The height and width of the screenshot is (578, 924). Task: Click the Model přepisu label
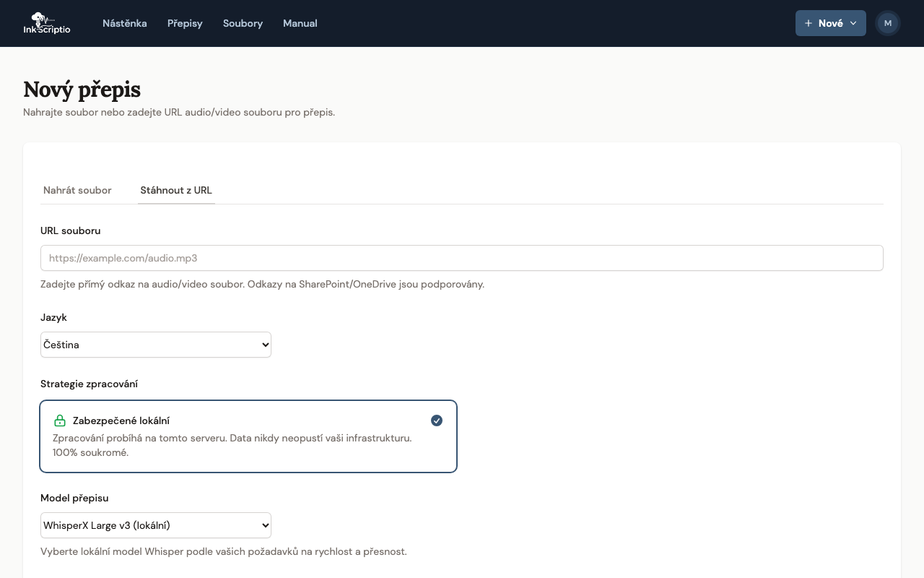74,498
